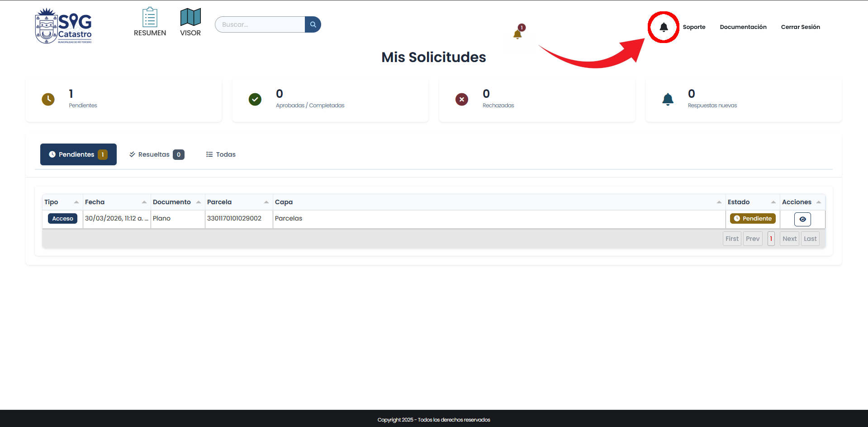Switch to the Todas tab
This screenshot has width=868, height=427.
coord(221,154)
